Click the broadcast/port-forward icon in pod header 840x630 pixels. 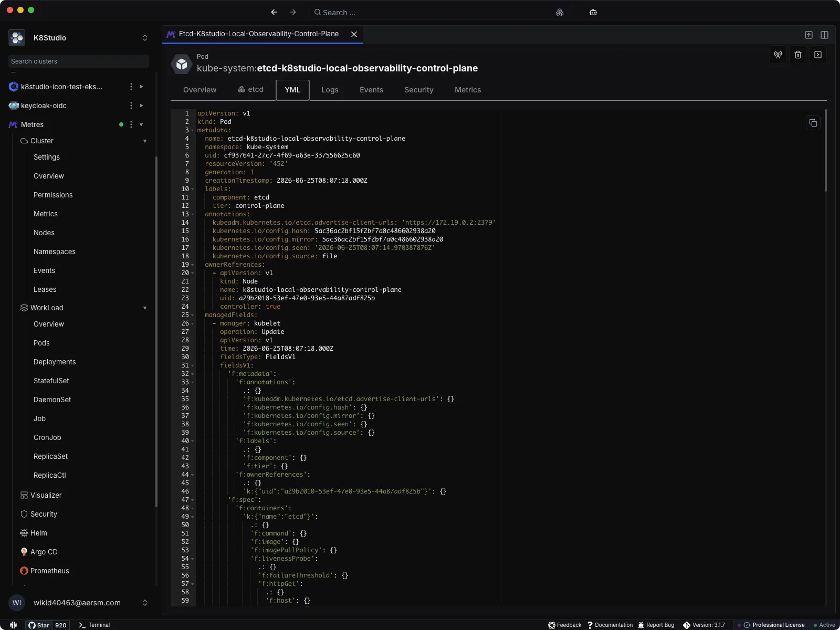point(778,55)
